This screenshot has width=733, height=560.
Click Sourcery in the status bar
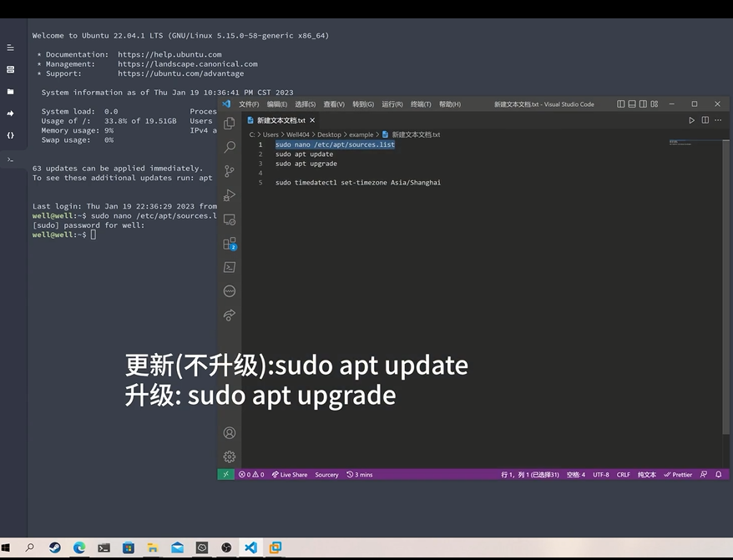pyautogui.click(x=326, y=475)
